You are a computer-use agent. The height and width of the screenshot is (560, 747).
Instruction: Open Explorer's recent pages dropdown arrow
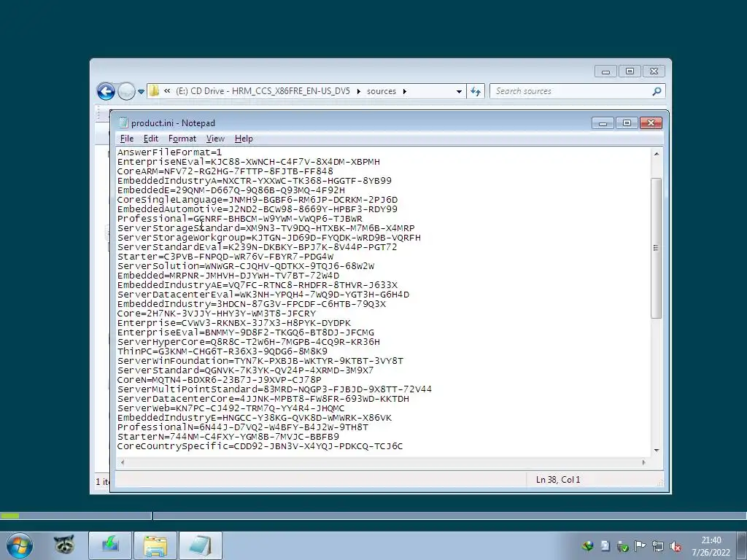point(141,91)
